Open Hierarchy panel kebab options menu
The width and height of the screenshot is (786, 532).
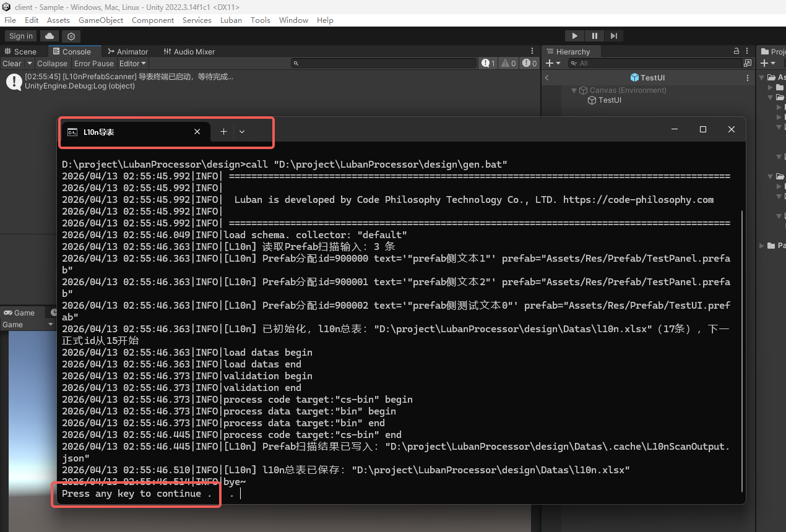click(x=748, y=51)
